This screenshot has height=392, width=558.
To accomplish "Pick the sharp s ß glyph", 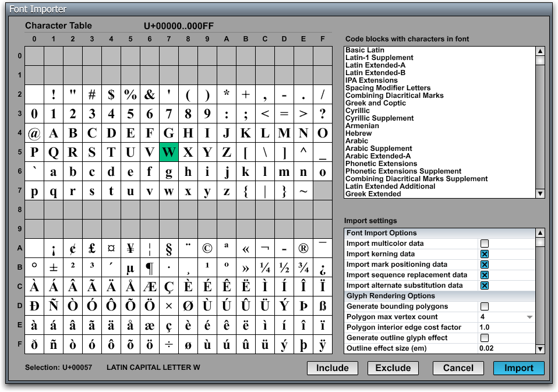I will point(323,306).
